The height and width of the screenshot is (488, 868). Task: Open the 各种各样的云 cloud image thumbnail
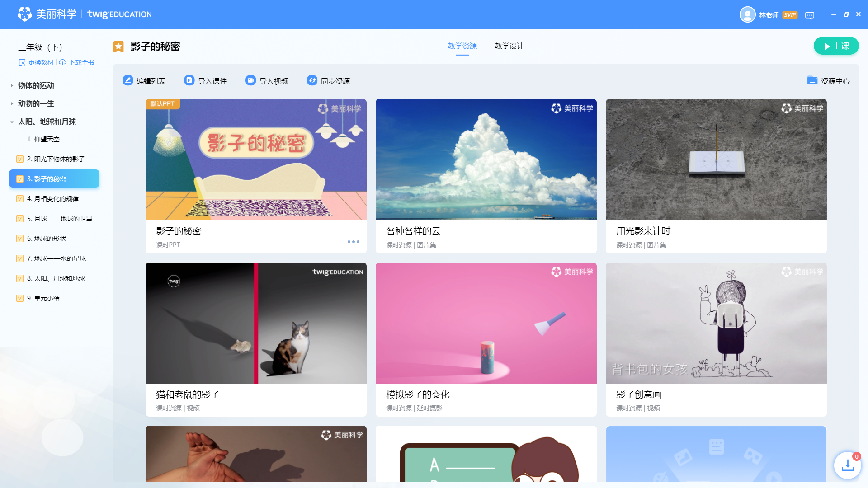486,160
